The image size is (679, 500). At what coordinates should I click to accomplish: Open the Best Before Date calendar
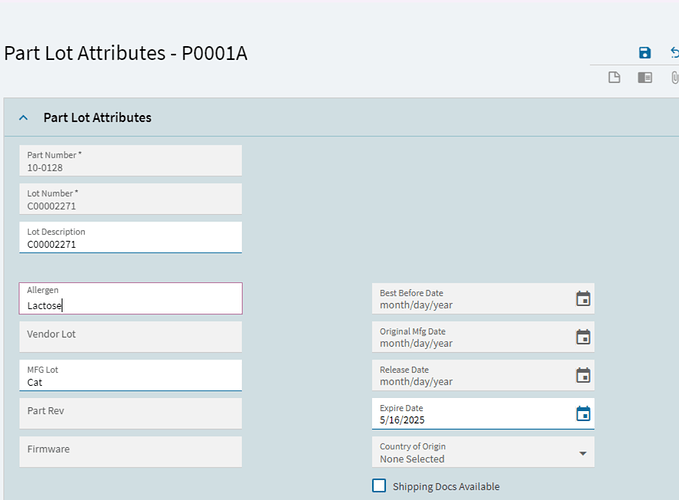583,299
